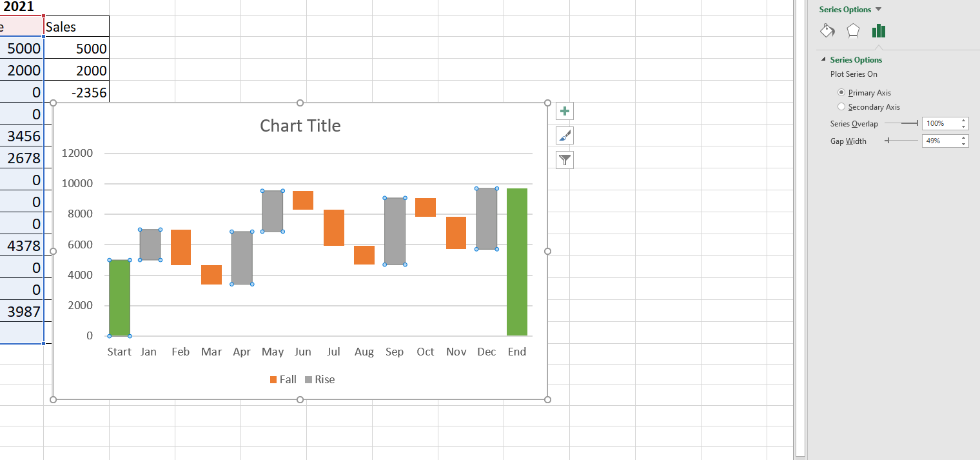The width and height of the screenshot is (980, 460).
Task: Click the orange Jul fall bar
Action: pyautogui.click(x=334, y=228)
